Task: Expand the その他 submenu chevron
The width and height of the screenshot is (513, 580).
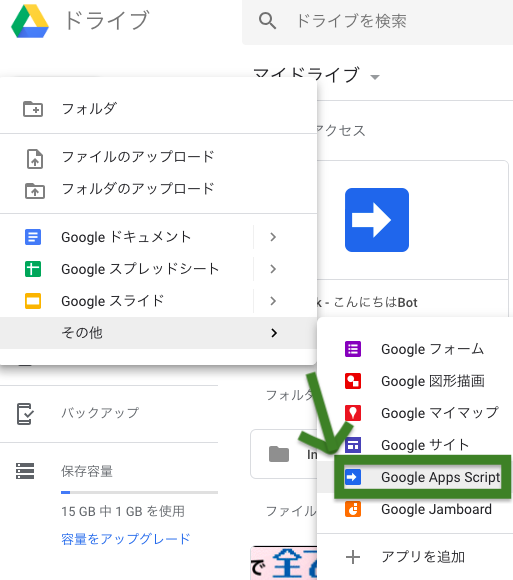Action: tap(274, 333)
